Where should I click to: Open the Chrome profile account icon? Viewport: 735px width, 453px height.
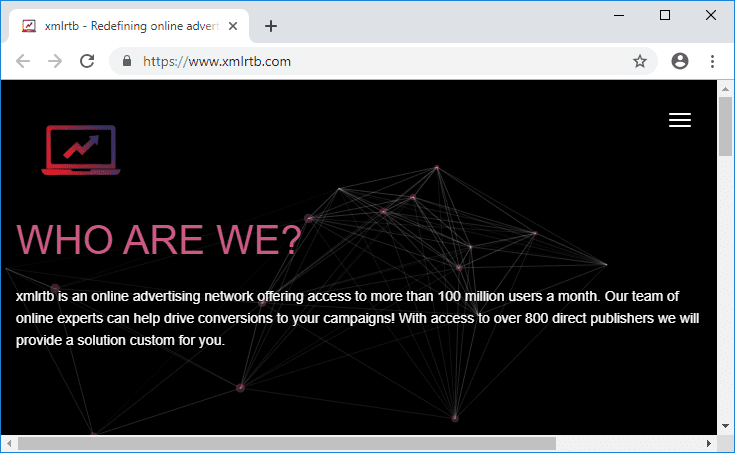click(x=680, y=61)
